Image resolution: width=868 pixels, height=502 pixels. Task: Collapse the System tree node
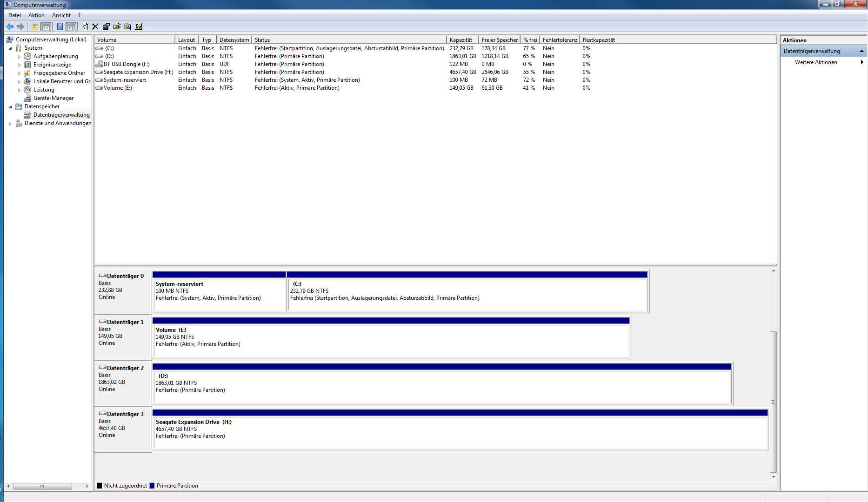(10, 48)
